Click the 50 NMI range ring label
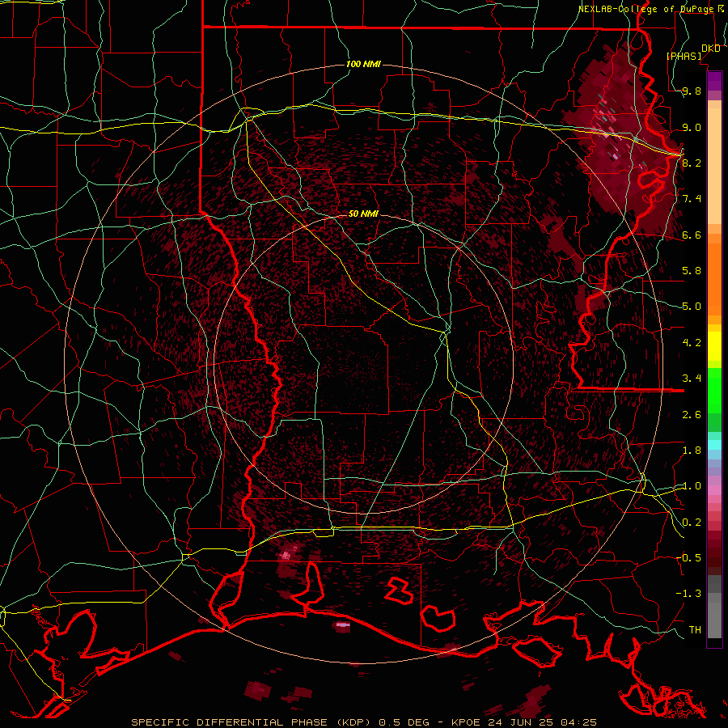Image resolution: width=728 pixels, height=728 pixels. point(363,214)
